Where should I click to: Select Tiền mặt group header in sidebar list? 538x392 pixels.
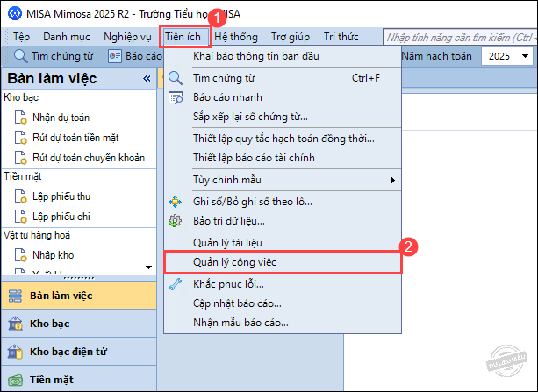pyautogui.click(x=23, y=176)
